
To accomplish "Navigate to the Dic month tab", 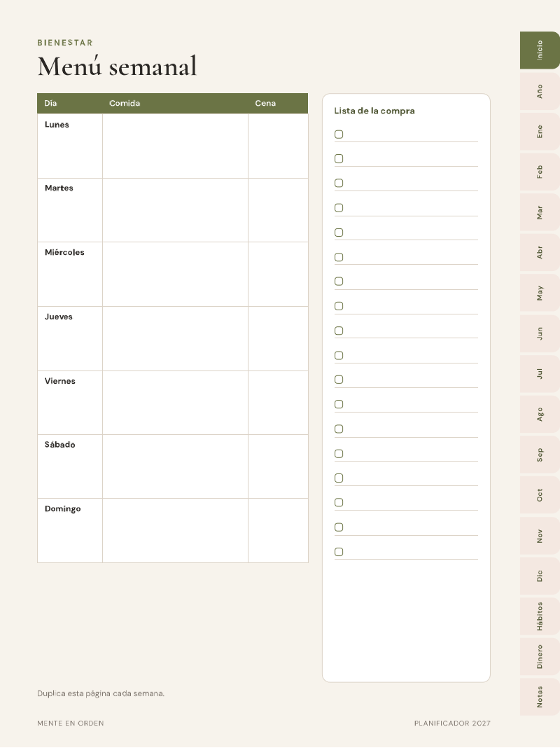I will 540,576.
